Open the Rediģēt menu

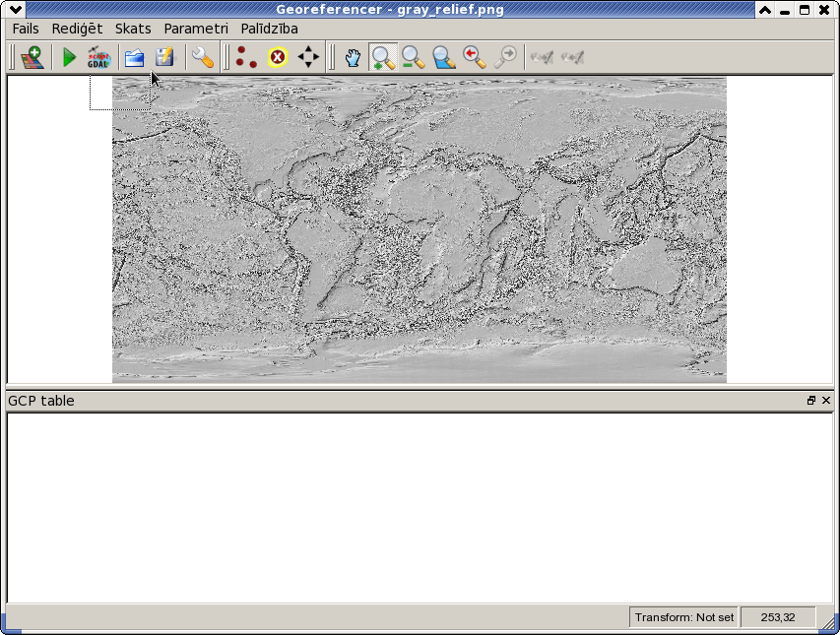77,29
